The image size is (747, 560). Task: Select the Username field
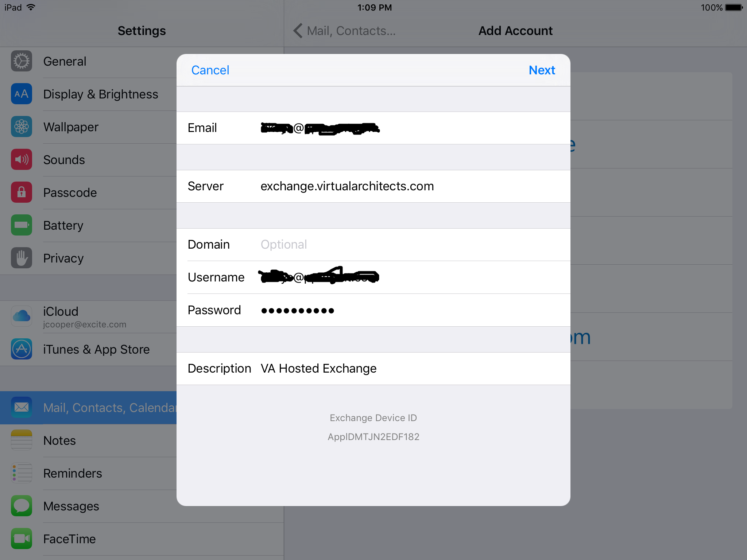coord(373,277)
